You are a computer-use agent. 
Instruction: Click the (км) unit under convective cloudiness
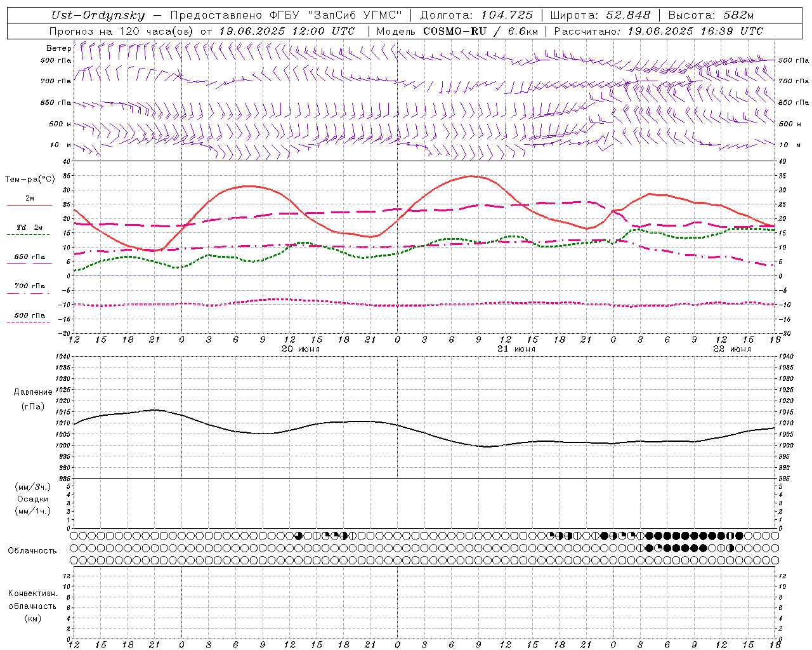pyautogui.click(x=32, y=618)
